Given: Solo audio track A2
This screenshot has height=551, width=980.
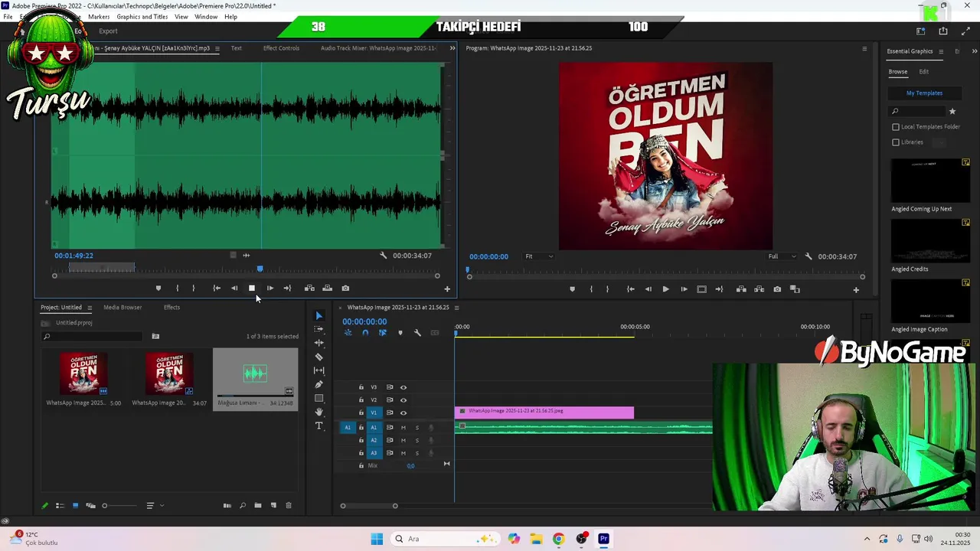Looking at the screenshot, I should tap(417, 440).
